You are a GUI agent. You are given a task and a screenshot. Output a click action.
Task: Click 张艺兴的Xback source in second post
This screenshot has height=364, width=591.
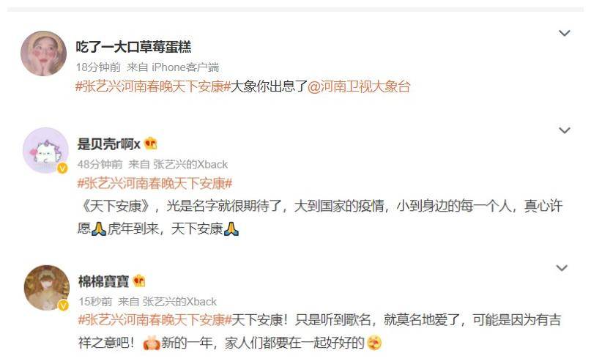[x=190, y=164]
